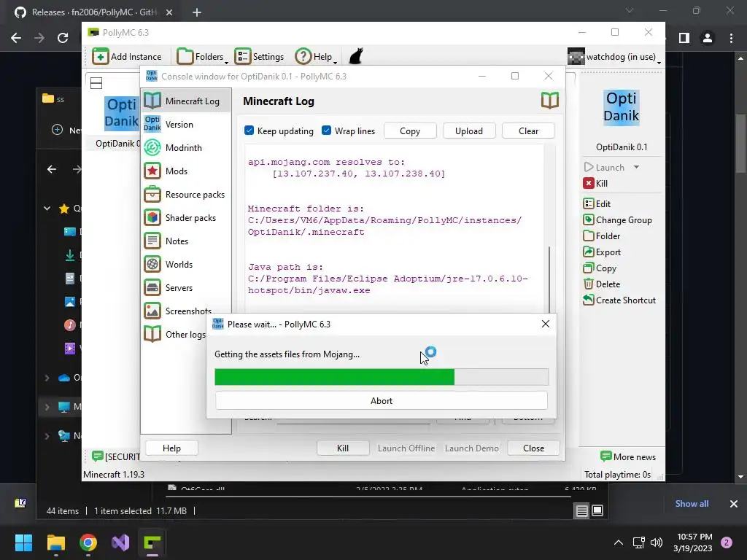Open the Settings toolbar item
Screen dimensions: 747x560
[x=259, y=57]
